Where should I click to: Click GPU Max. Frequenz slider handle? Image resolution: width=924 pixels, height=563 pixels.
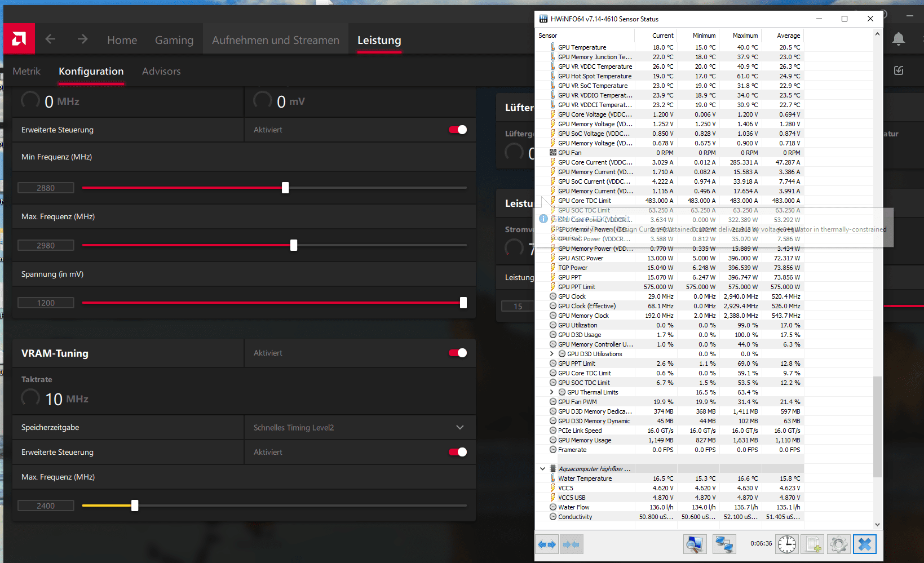pyautogui.click(x=294, y=245)
